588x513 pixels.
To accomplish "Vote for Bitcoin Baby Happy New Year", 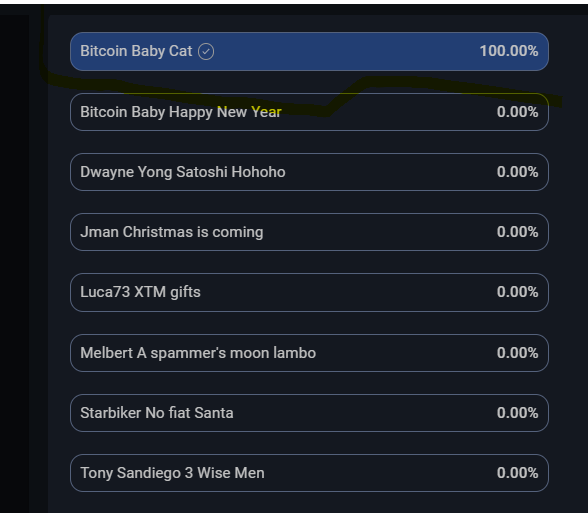I will coord(309,112).
